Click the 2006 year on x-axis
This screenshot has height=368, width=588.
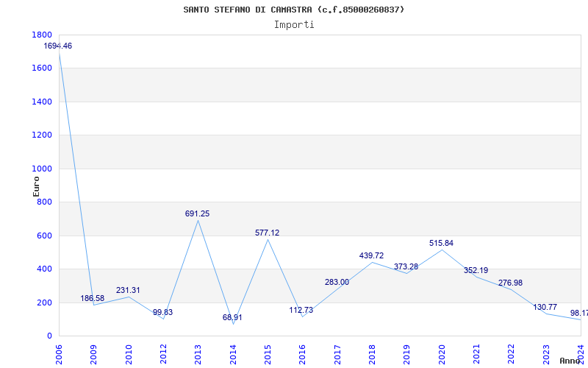pyautogui.click(x=59, y=353)
